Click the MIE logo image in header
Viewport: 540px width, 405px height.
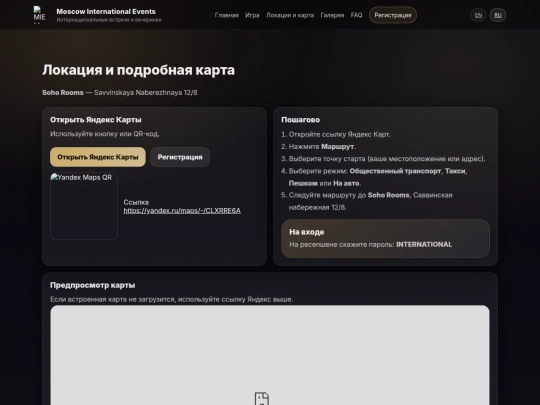coord(40,15)
